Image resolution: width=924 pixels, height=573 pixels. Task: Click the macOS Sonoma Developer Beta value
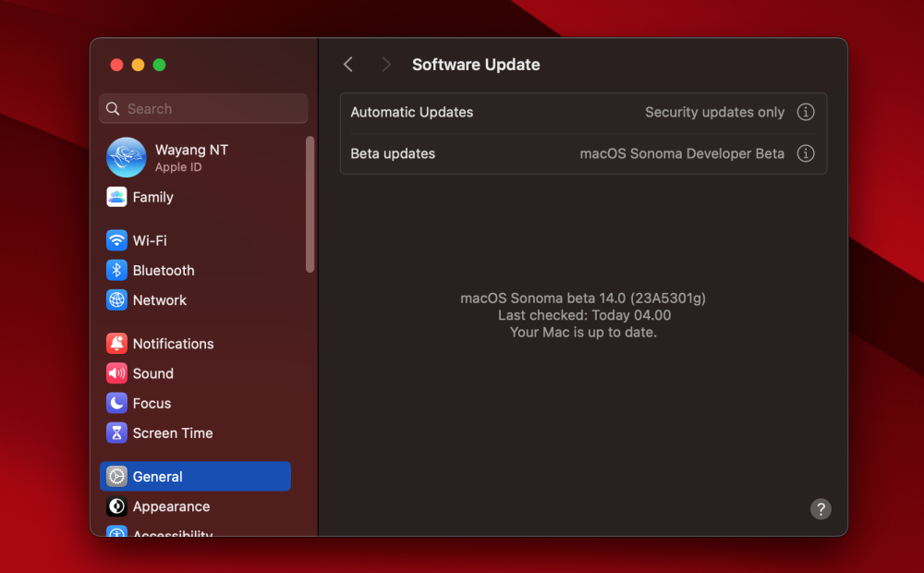click(x=682, y=153)
